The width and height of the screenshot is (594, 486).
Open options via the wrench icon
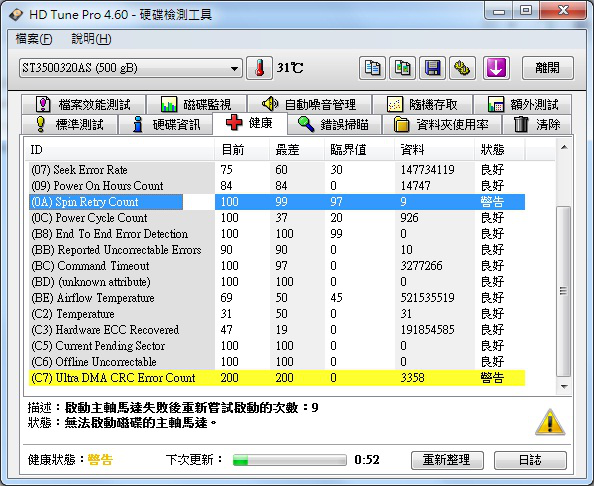pyautogui.click(x=462, y=68)
